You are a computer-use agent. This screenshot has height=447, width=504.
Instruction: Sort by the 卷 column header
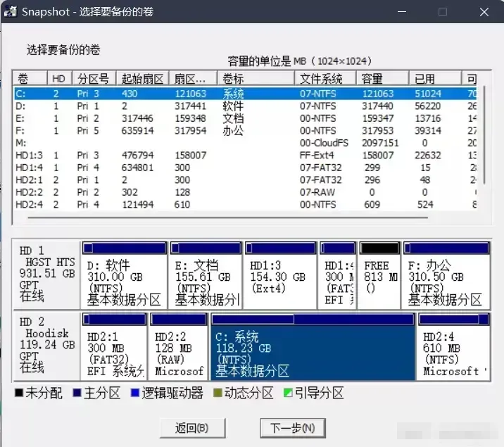tap(30, 78)
